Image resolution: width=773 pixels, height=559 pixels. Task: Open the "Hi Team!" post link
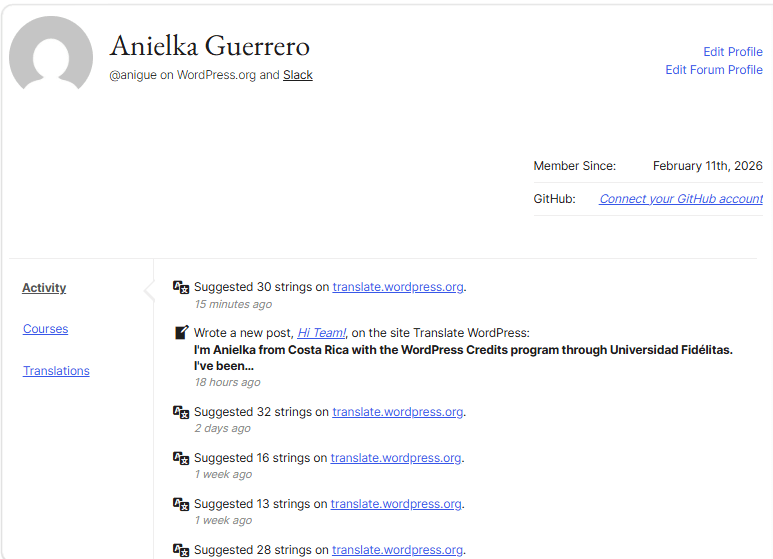point(321,333)
